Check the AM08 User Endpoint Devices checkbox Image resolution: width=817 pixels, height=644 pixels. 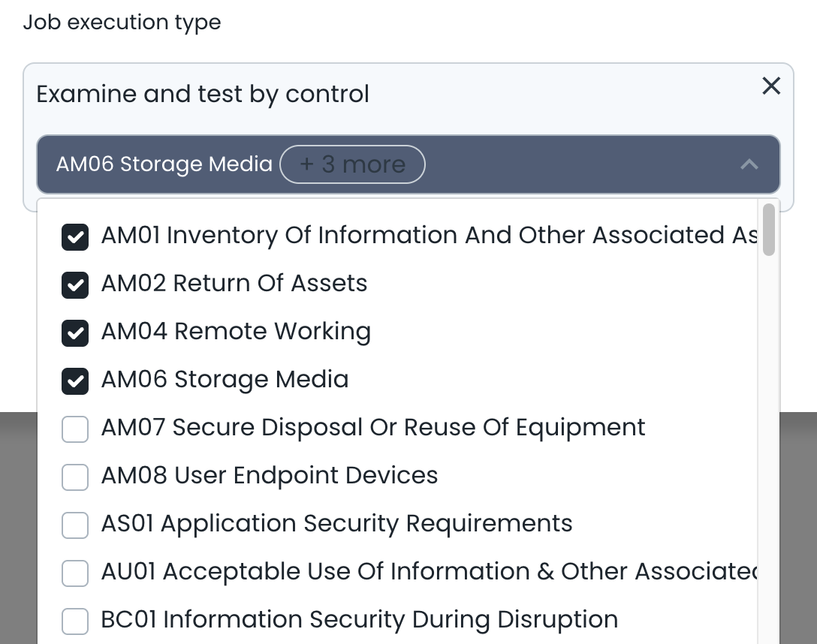(x=75, y=477)
